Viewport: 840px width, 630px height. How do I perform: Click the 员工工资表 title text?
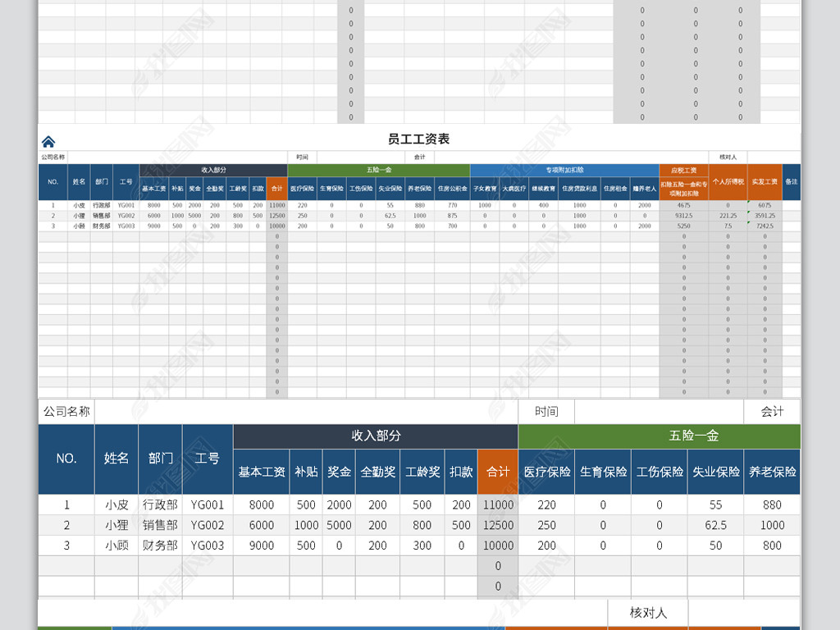418,139
